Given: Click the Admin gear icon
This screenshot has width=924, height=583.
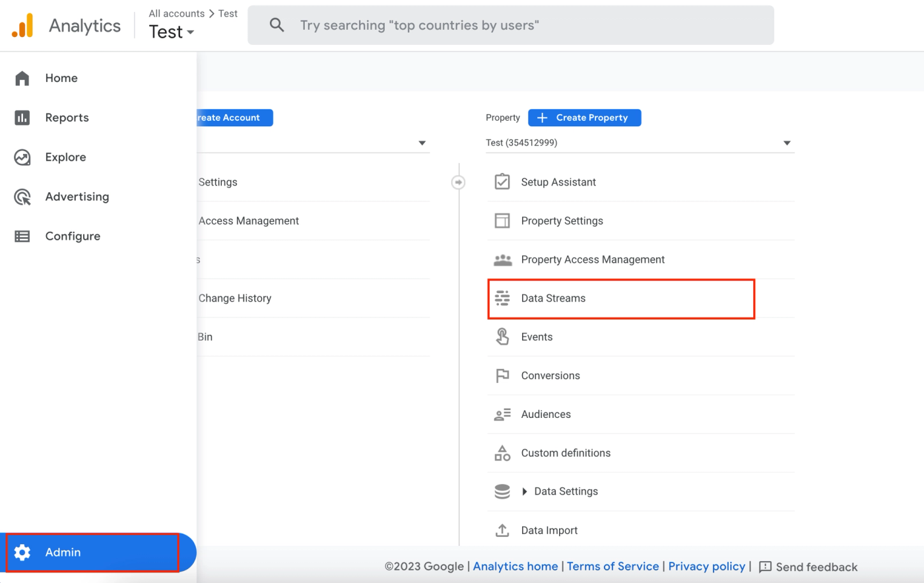Looking at the screenshot, I should click(22, 552).
